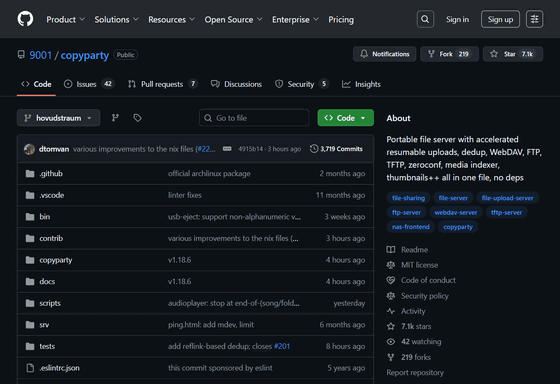Click the ftp-server topic tag
This screenshot has height=384, width=560.
coord(406,213)
